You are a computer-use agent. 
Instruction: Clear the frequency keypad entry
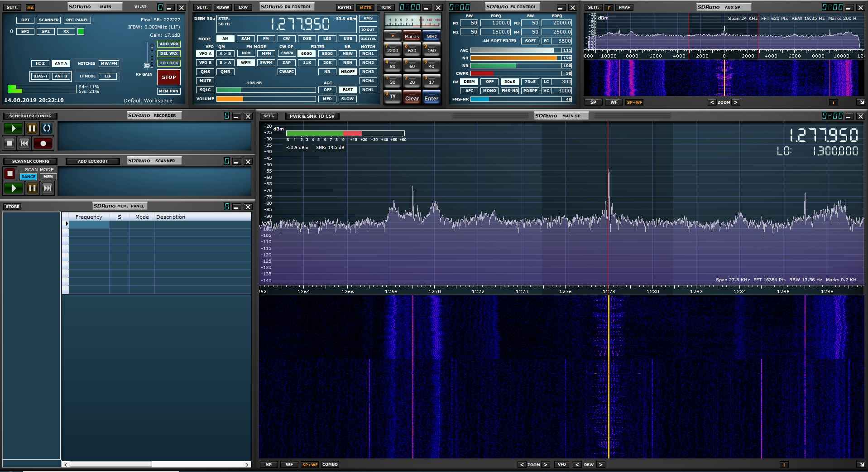pyautogui.click(x=412, y=98)
